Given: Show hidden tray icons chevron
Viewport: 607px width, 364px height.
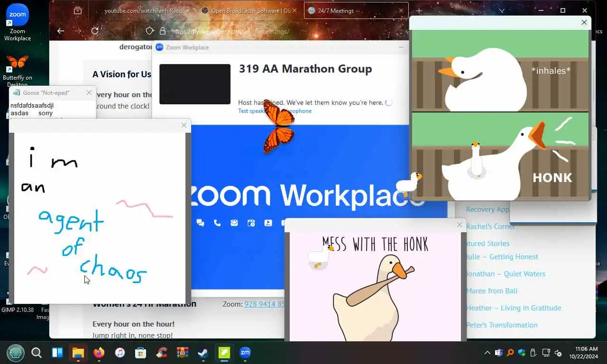Looking at the screenshot, I should click(487, 353).
